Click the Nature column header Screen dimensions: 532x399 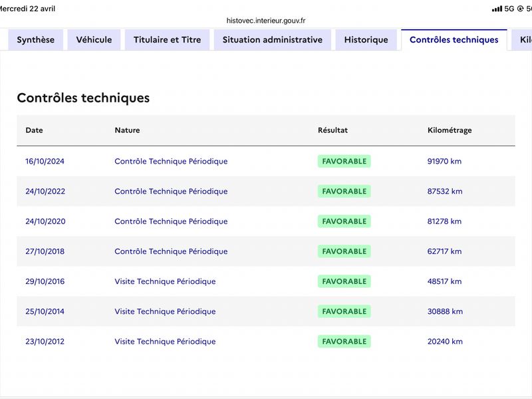click(x=127, y=130)
